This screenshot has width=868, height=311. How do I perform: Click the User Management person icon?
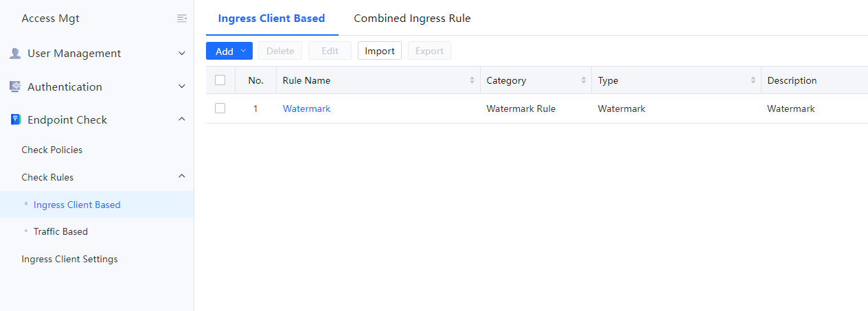point(15,54)
